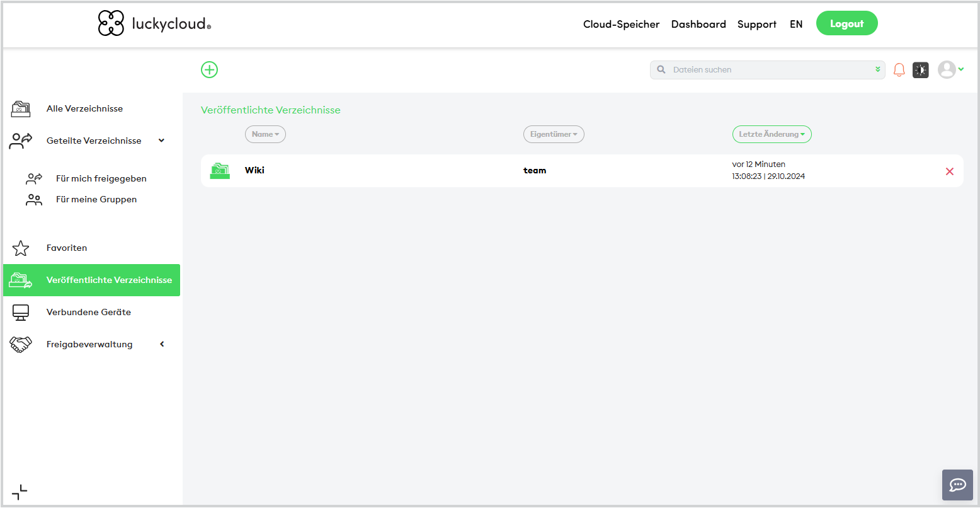Viewport: 980px width, 508px height.
Task: Open Dashboard in top navigation
Action: (x=698, y=24)
